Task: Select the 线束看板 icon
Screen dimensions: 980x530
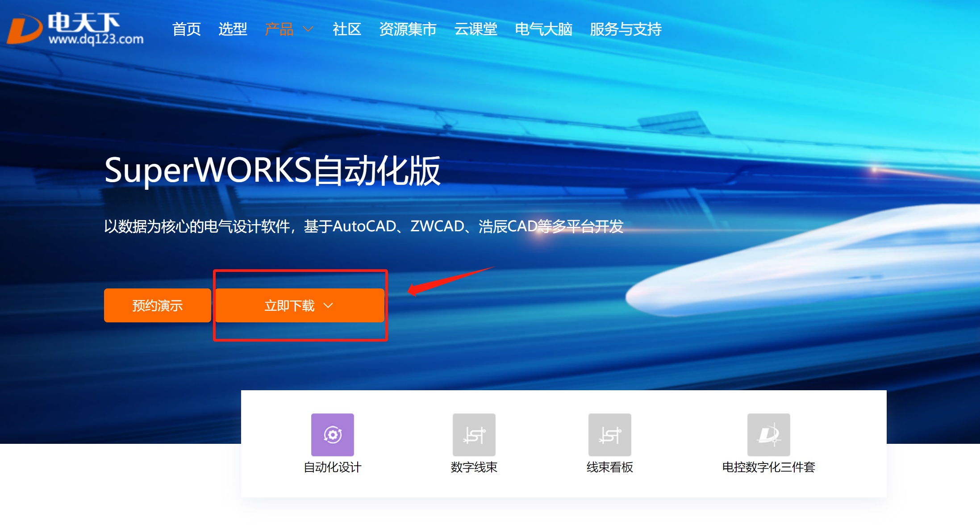Action: pos(609,434)
